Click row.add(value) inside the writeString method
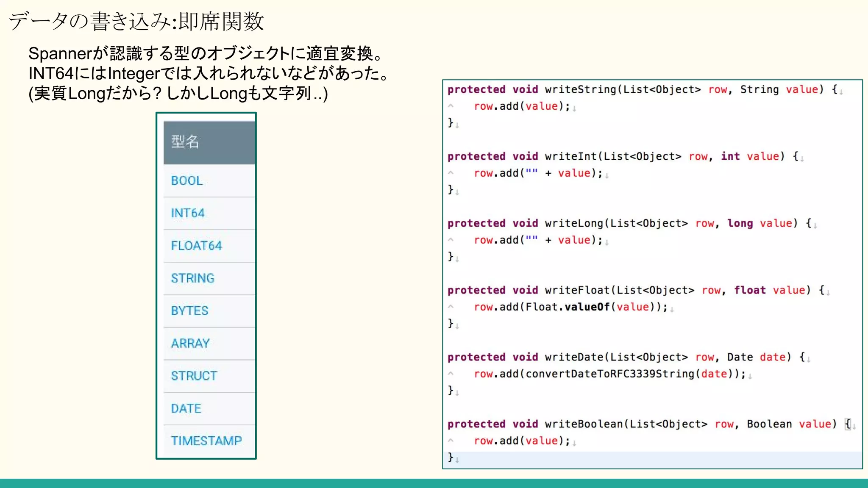The height and width of the screenshot is (488, 868). 522,106
